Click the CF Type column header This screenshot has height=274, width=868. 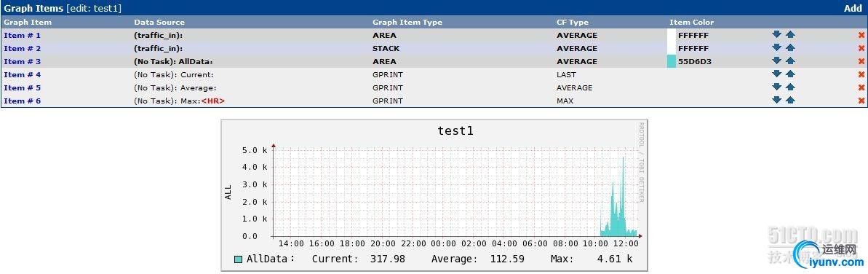point(573,22)
